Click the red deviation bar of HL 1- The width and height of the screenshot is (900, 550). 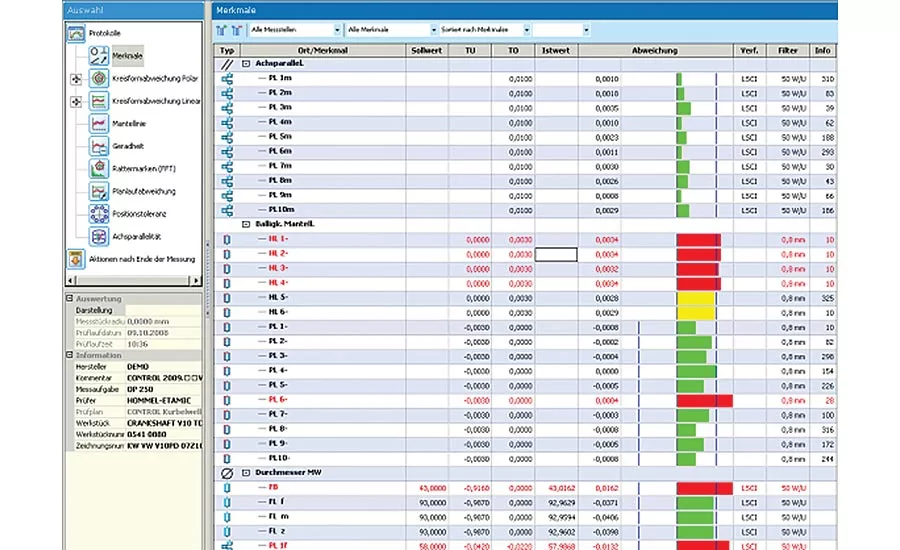point(699,240)
